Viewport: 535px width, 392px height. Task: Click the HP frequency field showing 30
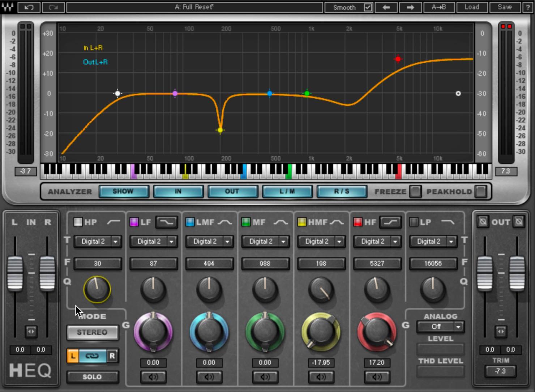tap(98, 264)
